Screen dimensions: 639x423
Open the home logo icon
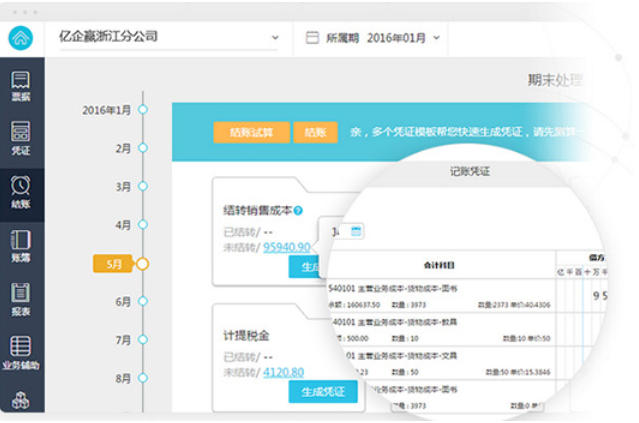pyautogui.click(x=20, y=38)
